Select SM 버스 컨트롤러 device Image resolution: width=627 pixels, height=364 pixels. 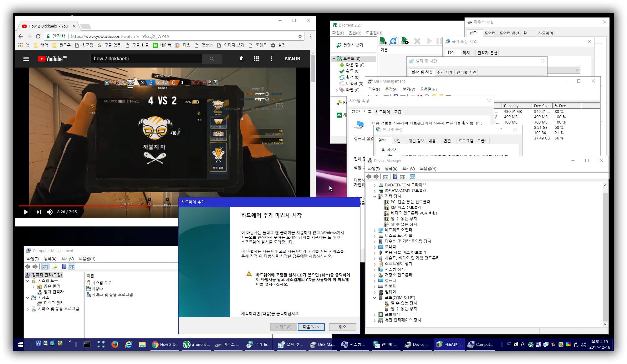406,207
